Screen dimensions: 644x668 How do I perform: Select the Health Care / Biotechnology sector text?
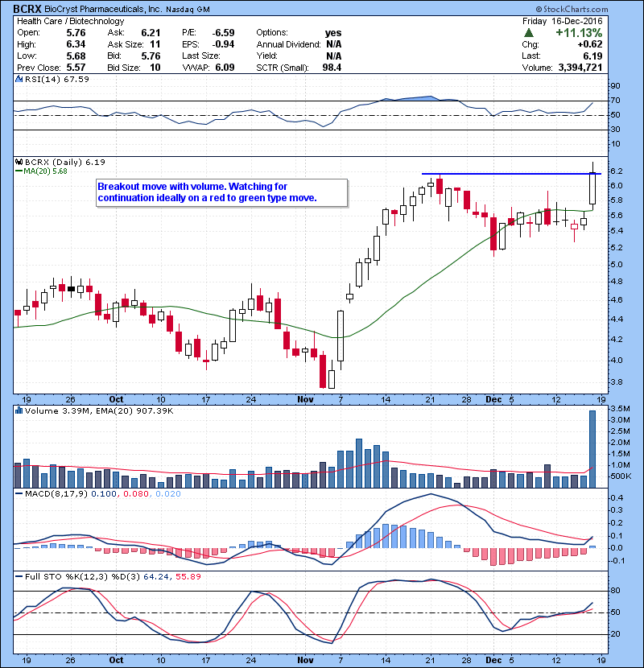(70, 21)
